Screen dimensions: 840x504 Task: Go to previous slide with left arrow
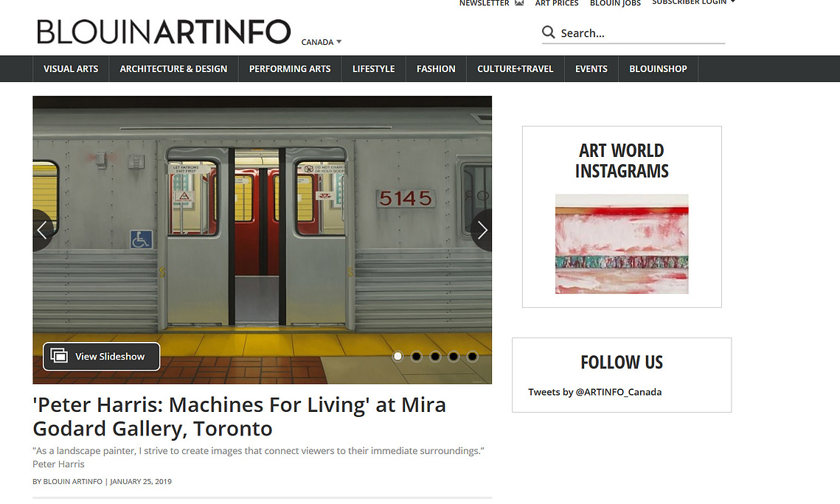[42, 230]
